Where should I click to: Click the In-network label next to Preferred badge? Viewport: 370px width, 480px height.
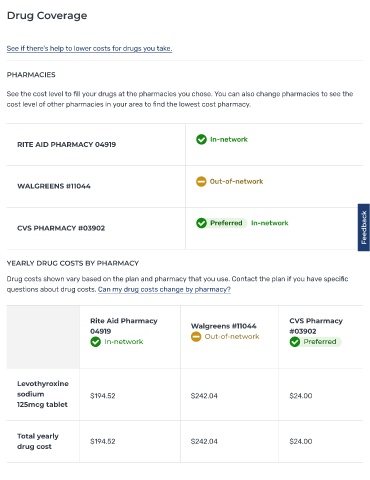coord(270,223)
